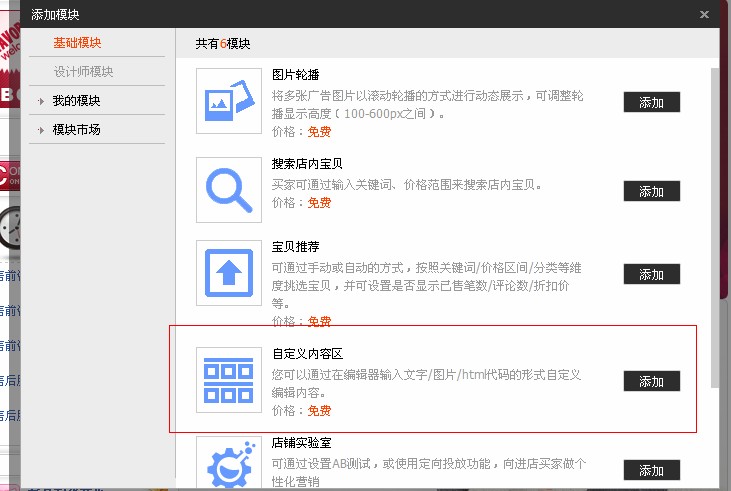Select the 基础模块 tab
Screen dimensions: 731x491
tap(77, 43)
